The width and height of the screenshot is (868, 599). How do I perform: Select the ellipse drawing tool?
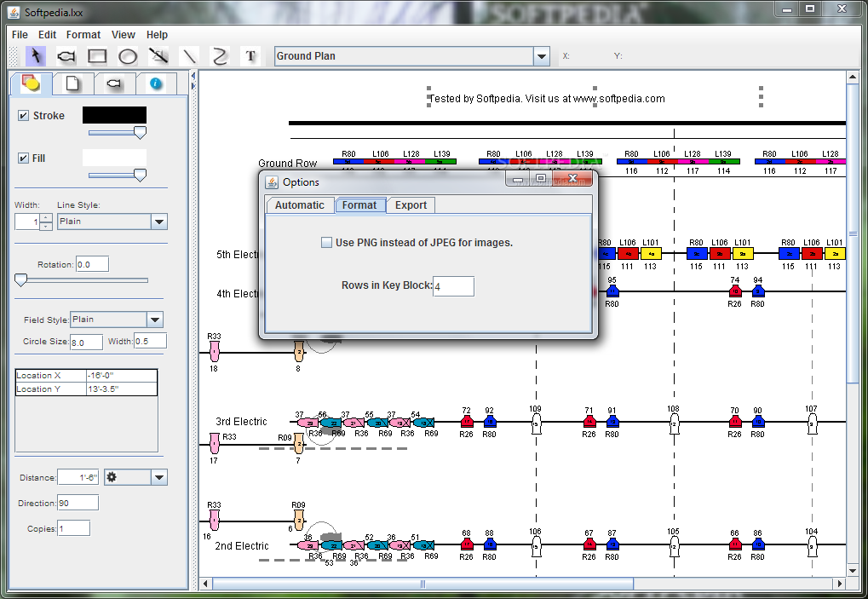pyautogui.click(x=128, y=56)
